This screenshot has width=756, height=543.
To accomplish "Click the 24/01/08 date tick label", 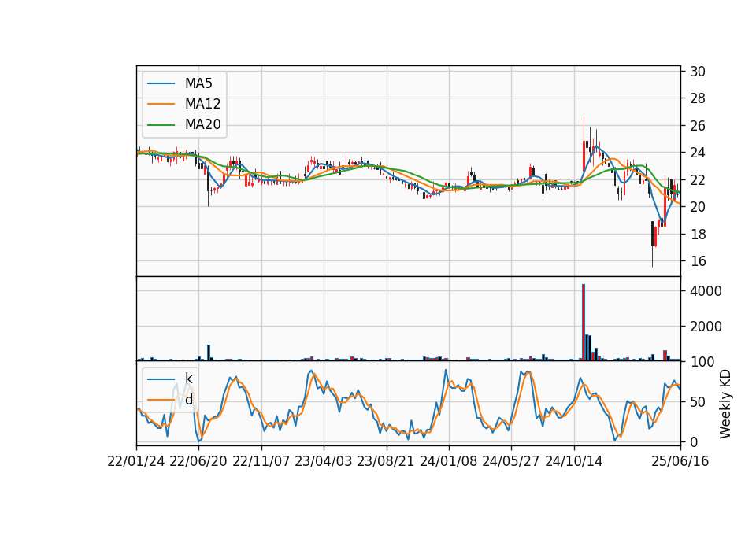I will pos(448,461).
